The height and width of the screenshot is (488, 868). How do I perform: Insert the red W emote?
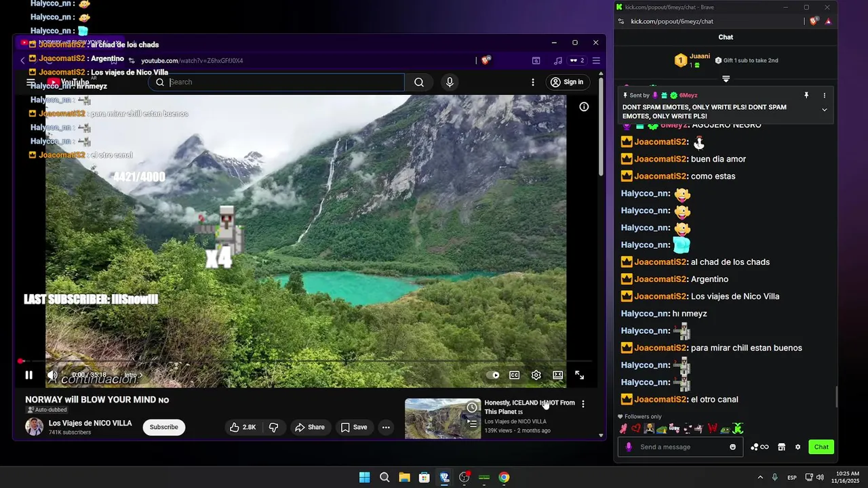click(713, 428)
